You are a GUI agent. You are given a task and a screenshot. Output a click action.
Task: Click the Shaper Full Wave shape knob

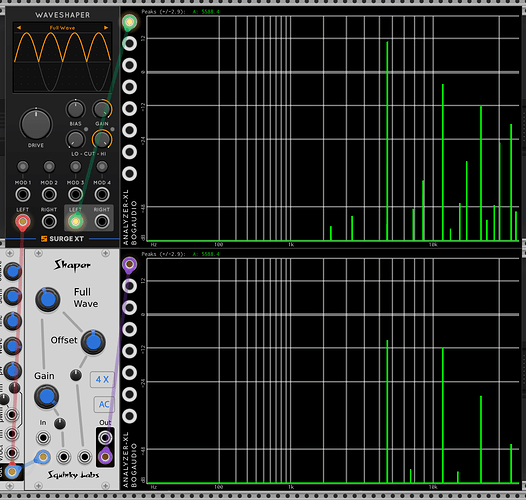coord(48,299)
